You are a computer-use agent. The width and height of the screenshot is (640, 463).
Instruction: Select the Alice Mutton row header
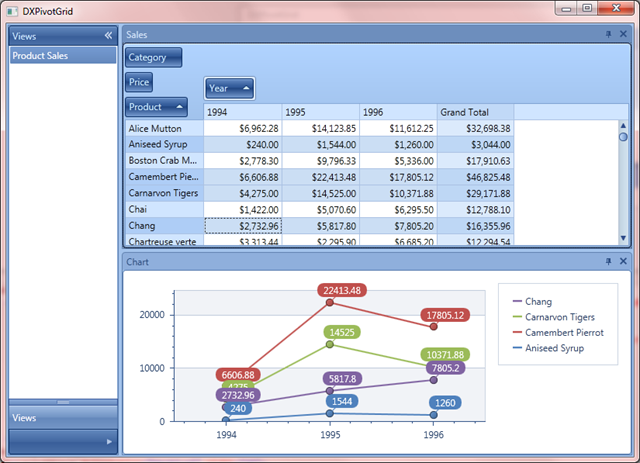[164, 129]
